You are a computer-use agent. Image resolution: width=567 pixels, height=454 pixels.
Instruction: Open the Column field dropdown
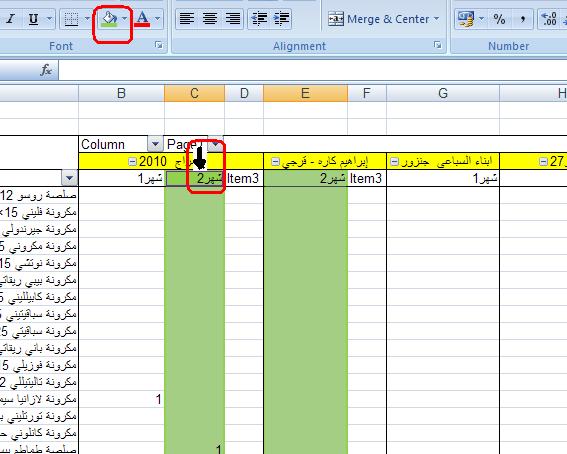(x=155, y=144)
